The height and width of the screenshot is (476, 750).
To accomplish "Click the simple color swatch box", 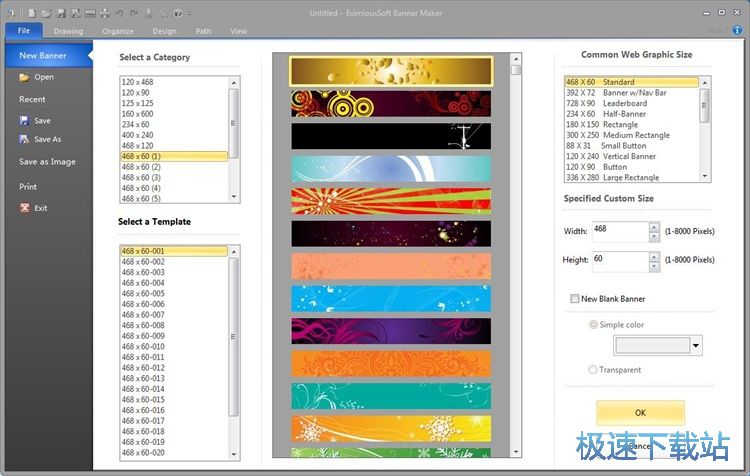I will (x=652, y=345).
